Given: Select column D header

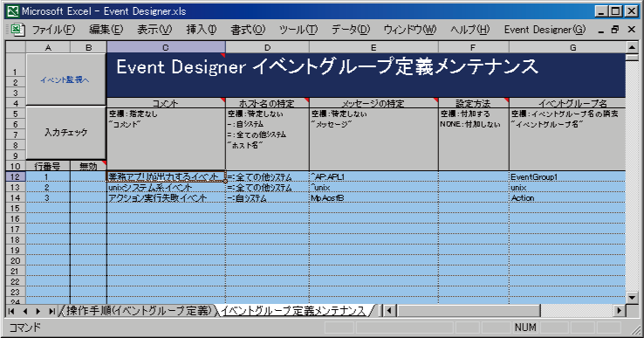Looking at the screenshot, I should pos(267,47).
